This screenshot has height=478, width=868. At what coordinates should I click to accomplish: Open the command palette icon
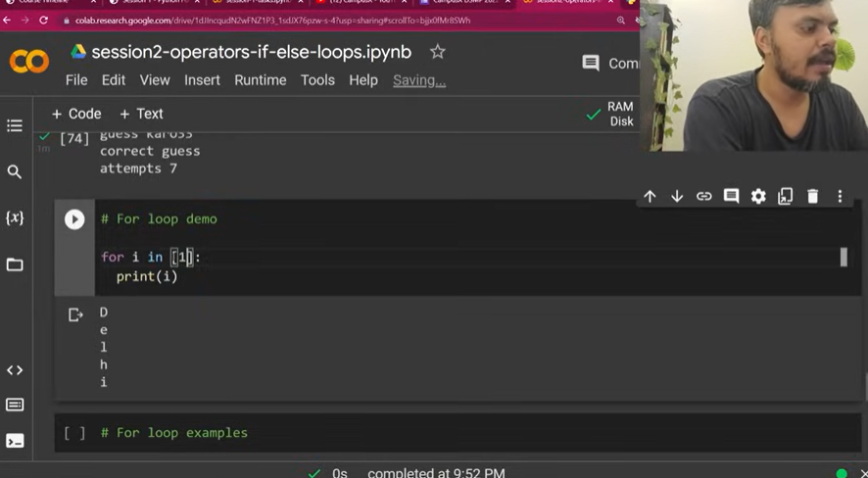15,405
